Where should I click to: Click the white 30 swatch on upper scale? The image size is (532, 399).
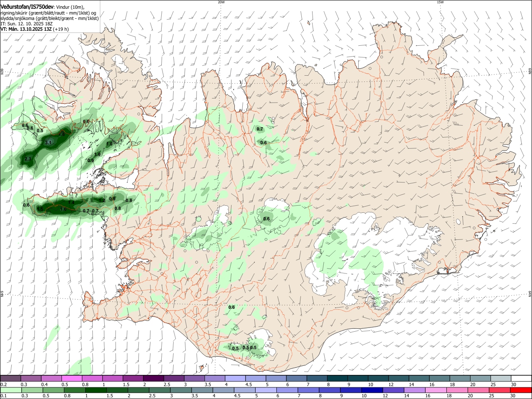(x=521, y=378)
